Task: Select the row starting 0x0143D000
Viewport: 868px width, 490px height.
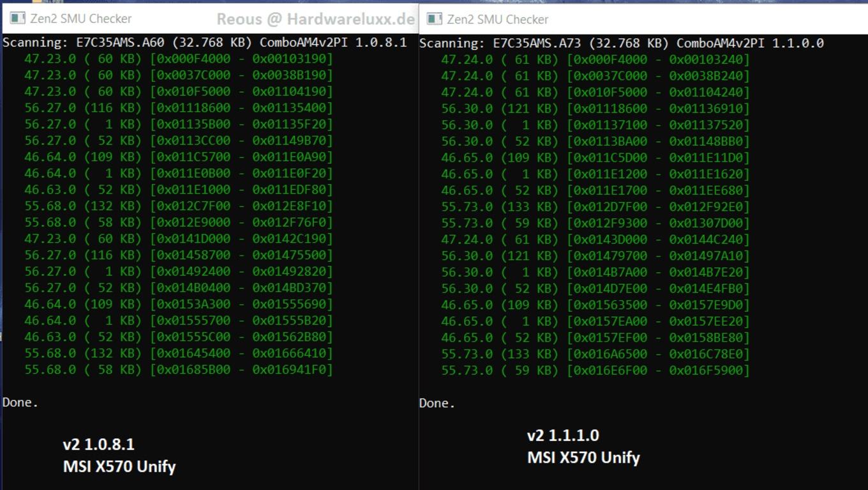Action: pyautogui.click(x=595, y=240)
